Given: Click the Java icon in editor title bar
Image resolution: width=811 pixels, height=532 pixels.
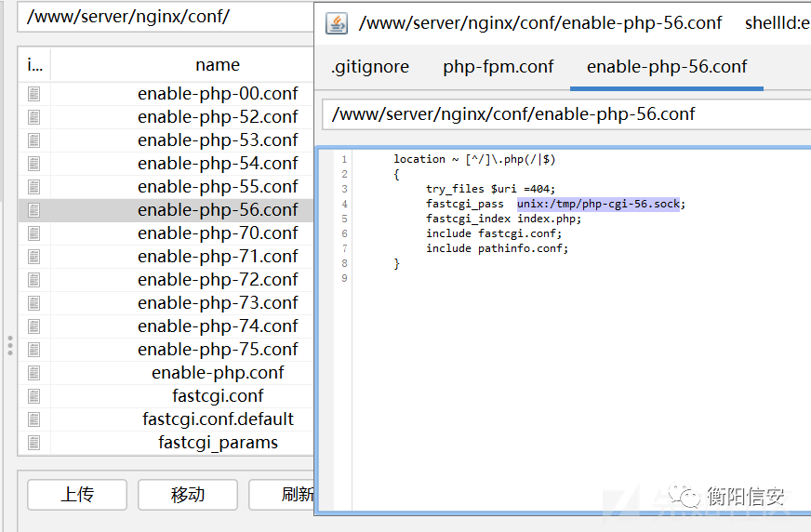Looking at the screenshot, I should pyautogui.click(x=337, y=23).
